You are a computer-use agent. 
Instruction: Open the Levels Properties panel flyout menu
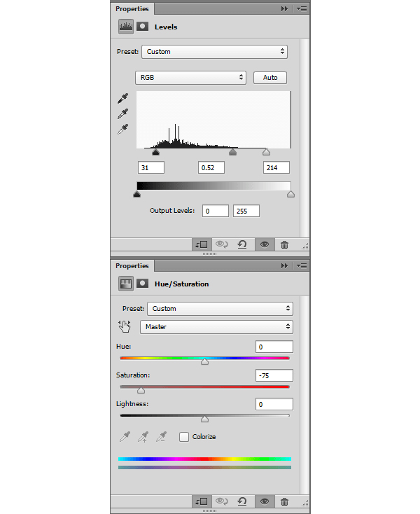(302, 9)
